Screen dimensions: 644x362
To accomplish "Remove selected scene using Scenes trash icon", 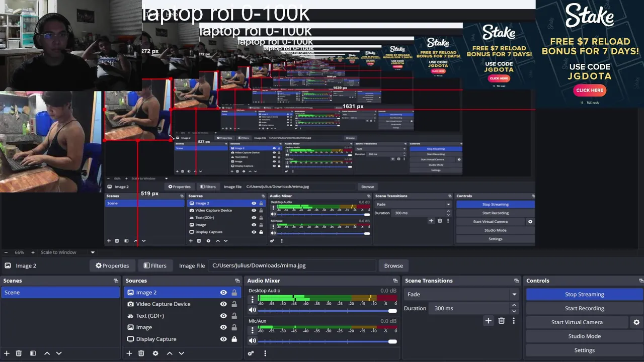I will pos(19,353).
